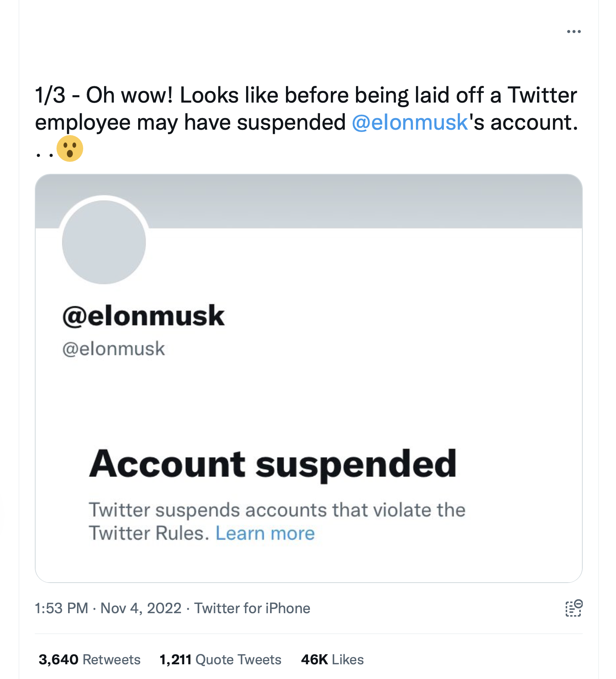The image size is (616, 679).
Task: Click the 'Twitter Rules.' text in the image
Action: point(149,533)
